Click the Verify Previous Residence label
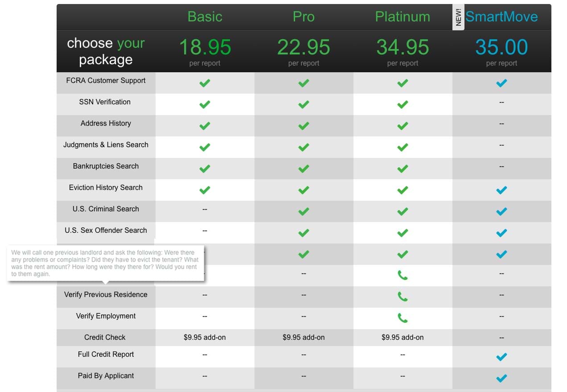Image resolution: width=567 pixels, height=392 pixels. (106, 294)
